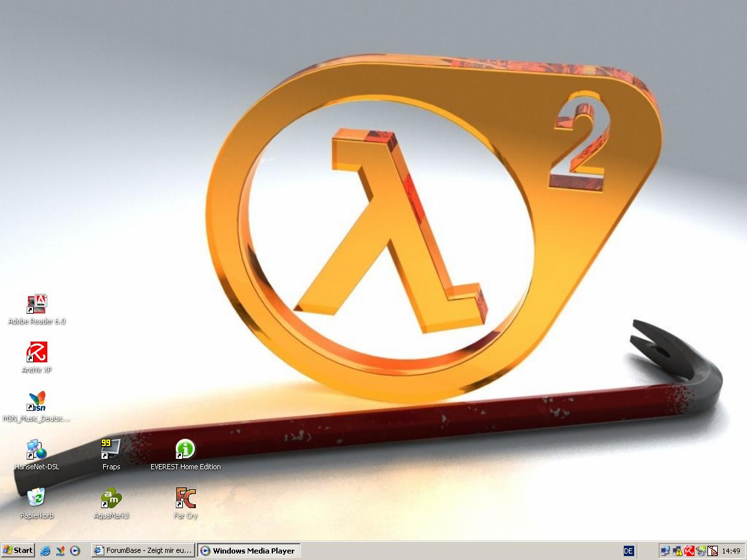The height and width of the screenshot is (560, 747).
Task: Launch Media Player from quick launch
Action: click(x=75, y=551)
